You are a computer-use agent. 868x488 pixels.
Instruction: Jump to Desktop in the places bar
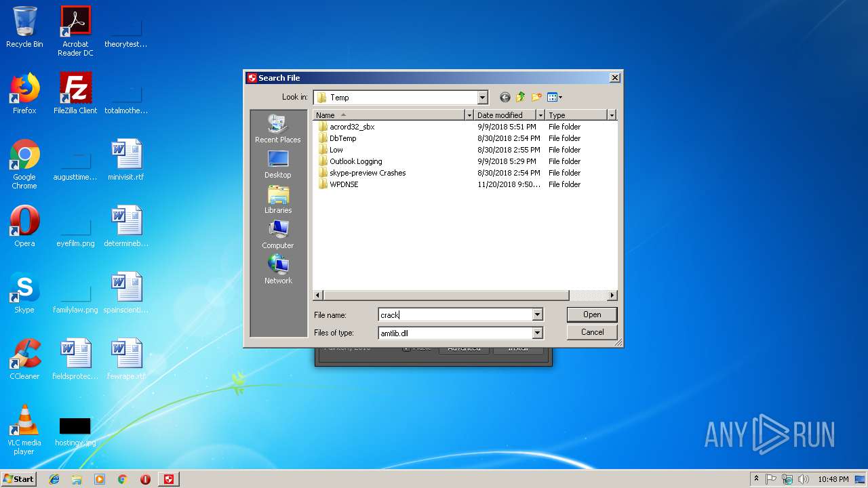point(277,164)
